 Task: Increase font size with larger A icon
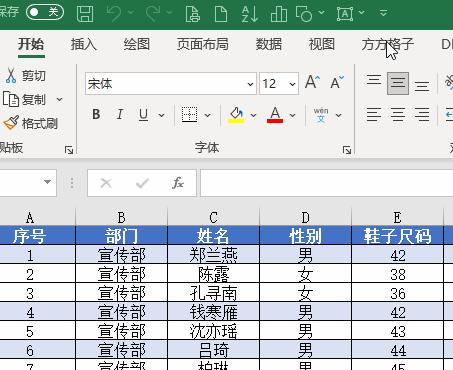[312, 82]
